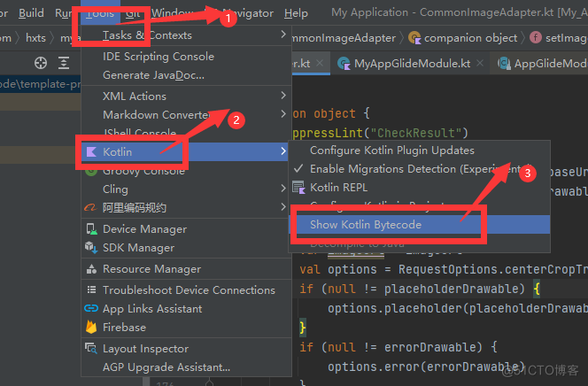The image size is (588, 386).
Task: Expand Alibaba coding guidelines submenu arrow
Action: 283,206
